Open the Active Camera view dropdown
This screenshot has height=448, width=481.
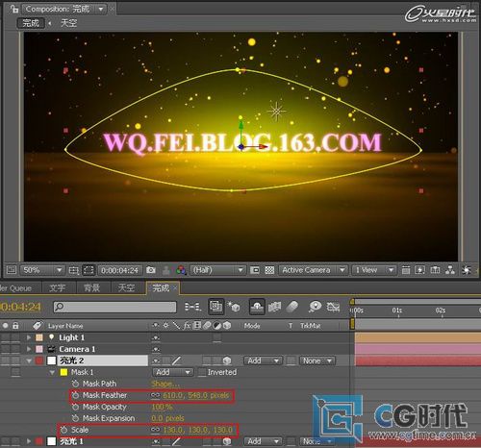point(313,270)
